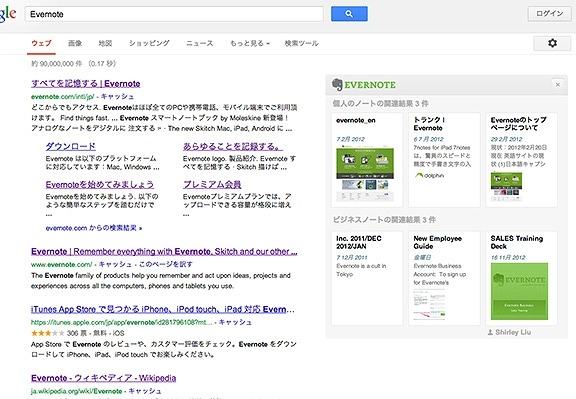Click このページを訳す translate link
The width and height of the screenshot is (576, 399).
[x=166, y=264]
